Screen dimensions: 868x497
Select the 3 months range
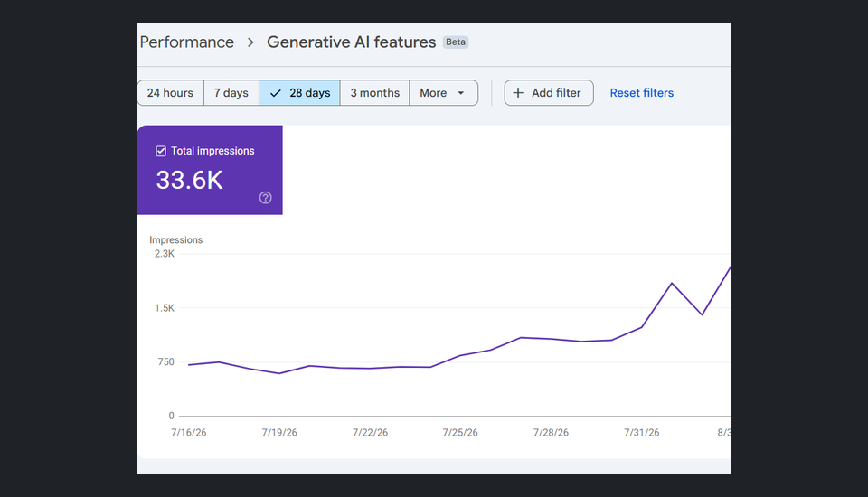click(374, 93)
